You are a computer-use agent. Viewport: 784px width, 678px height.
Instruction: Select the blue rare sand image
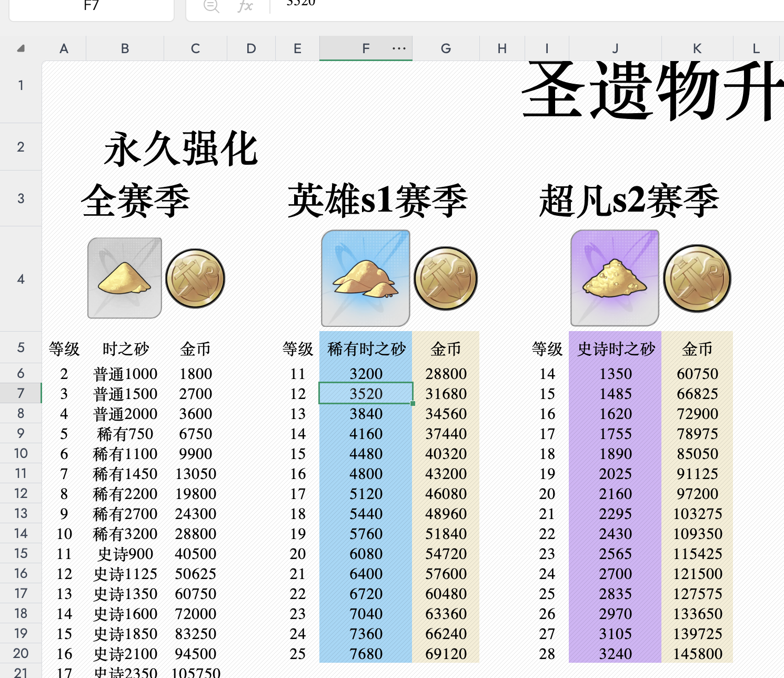pyautogui.click(x=366, y=278)
